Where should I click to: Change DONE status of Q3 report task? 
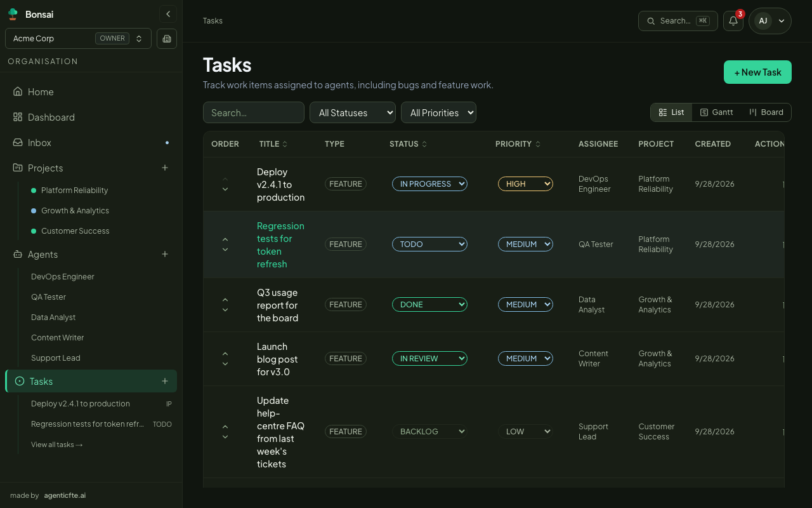click(429, 305)
